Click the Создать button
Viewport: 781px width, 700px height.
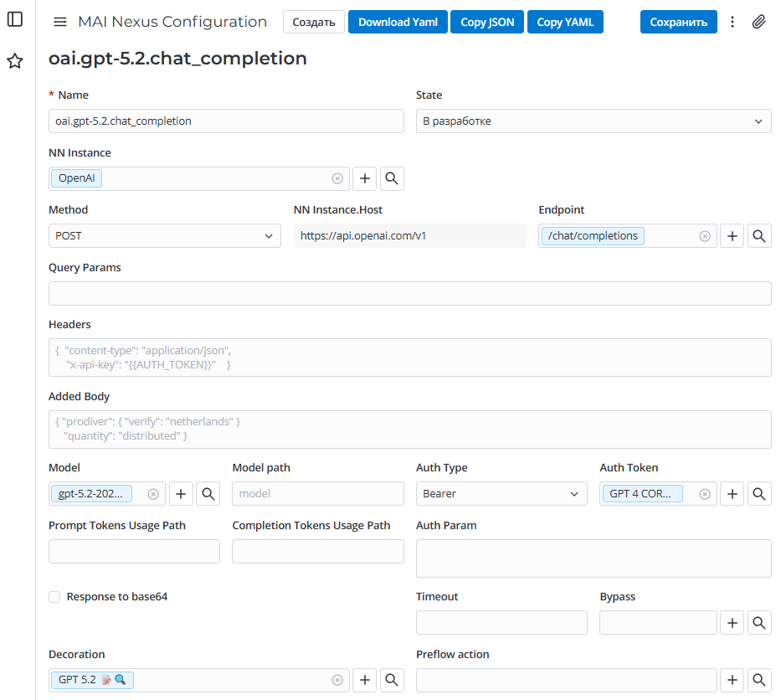pyautogui.click(x=314, y=22)
